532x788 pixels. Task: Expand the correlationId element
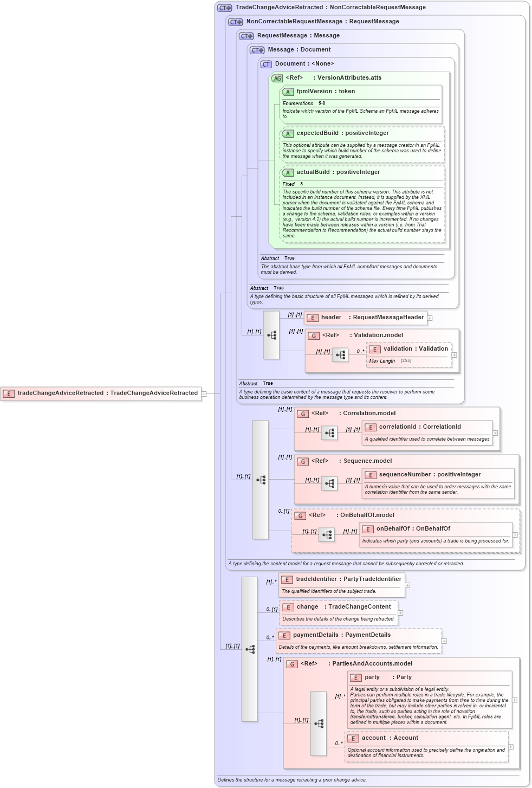point(495,433)
